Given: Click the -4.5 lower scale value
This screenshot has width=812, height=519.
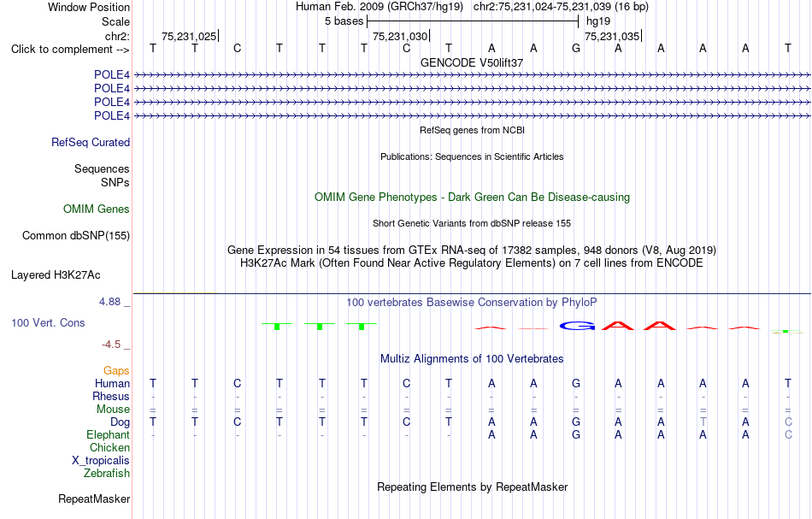Looking at the screenshot, I should click(x=111, y=345).
